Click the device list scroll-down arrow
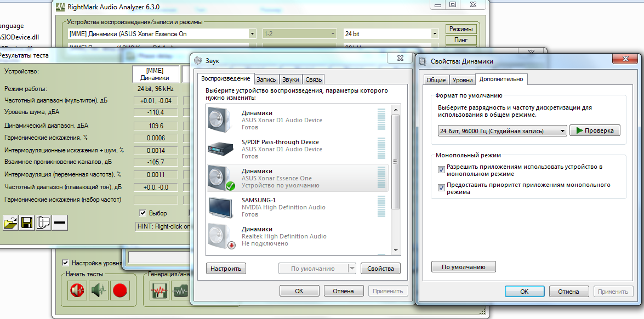 [x=396, y=250]
